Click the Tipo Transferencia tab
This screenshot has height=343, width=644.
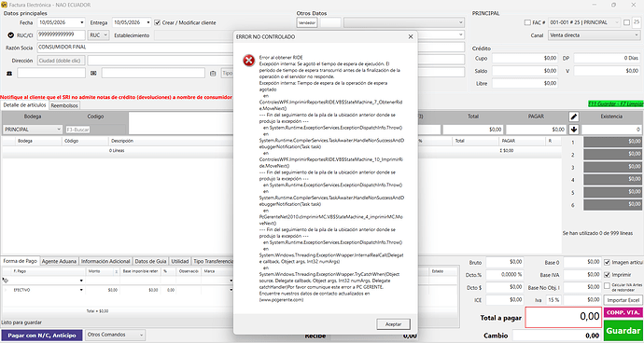213,261
